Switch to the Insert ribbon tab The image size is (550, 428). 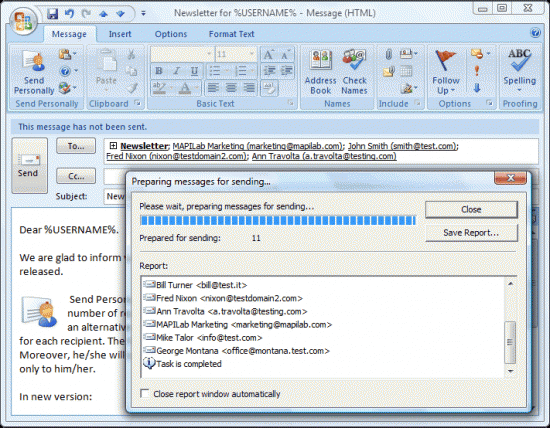120,34
